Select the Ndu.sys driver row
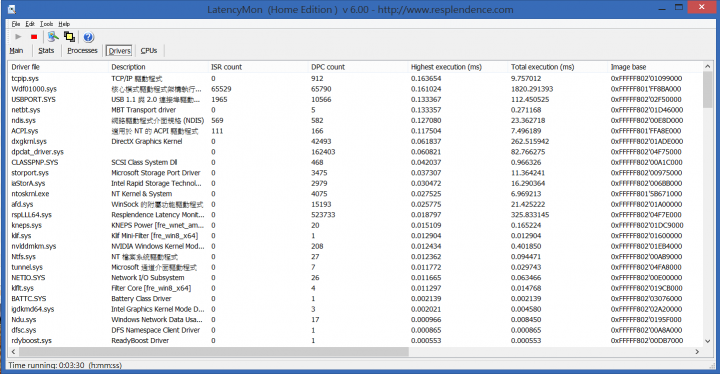This screenshot has height=374, width=720. [355, 320]
